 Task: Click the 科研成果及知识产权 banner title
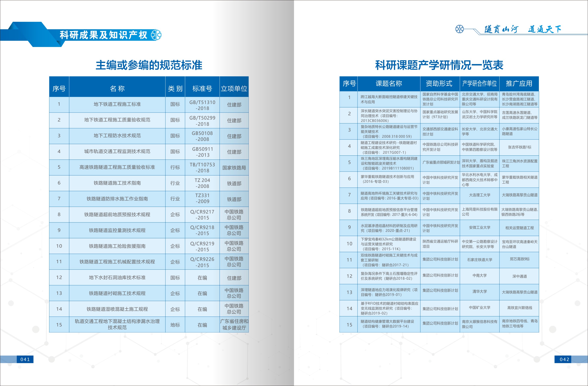click(103, 35)
